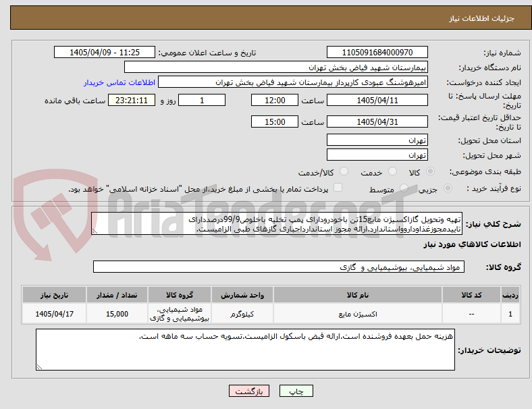Click the نام کالا column header
This screenshot has height=409, width=532.
[x=358, y=295]
